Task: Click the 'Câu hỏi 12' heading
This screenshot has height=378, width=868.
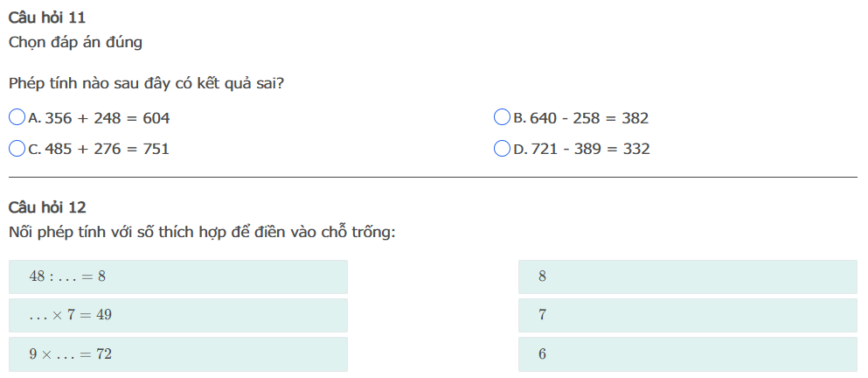Action: click(x=47, y=207)
